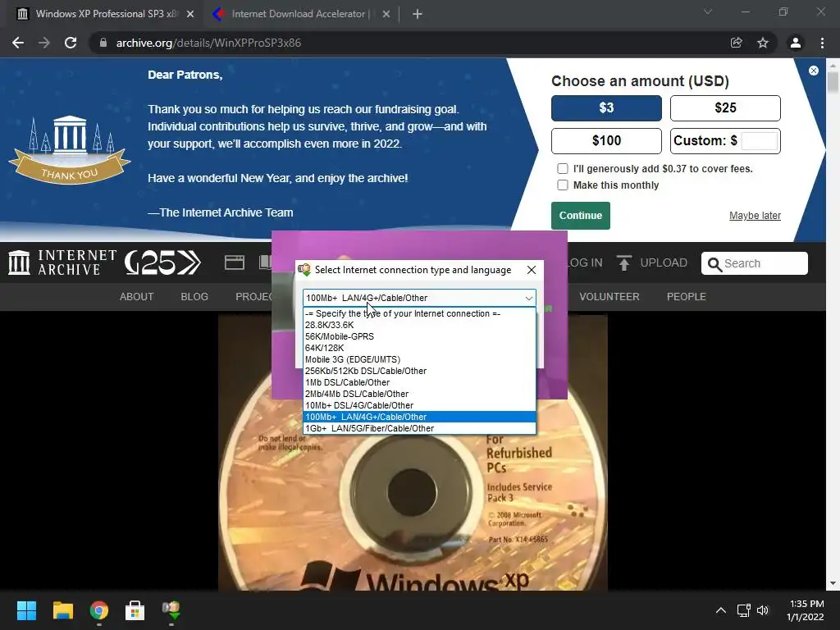Close the connection type dialog
This screenshot has height=630, width=840.
tap(531, 270)
